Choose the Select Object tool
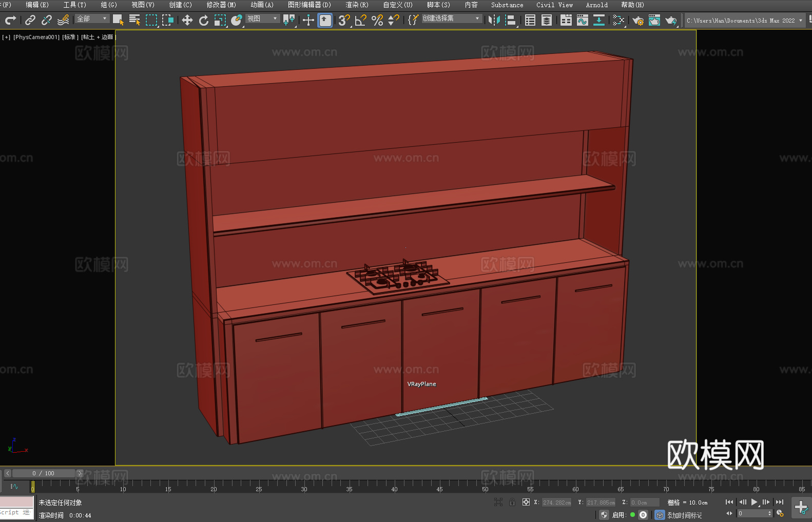812x522 pixels. [x=118, y=20]
